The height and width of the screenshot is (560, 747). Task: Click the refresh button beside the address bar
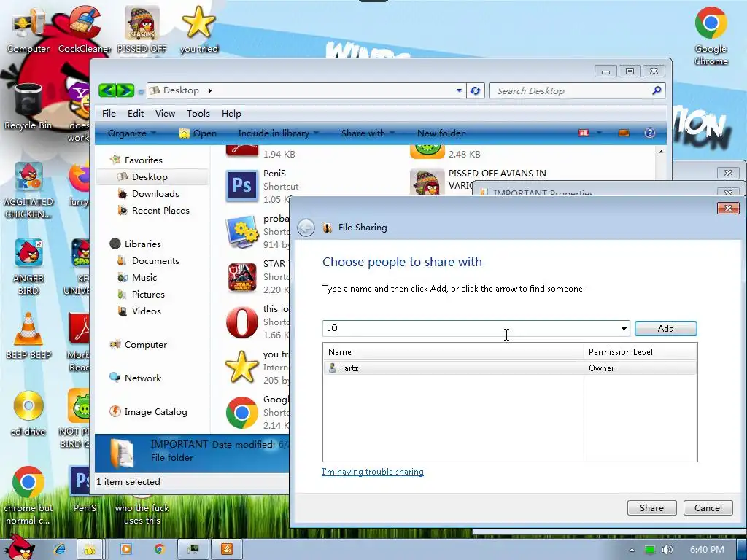(x=475, y=90)
